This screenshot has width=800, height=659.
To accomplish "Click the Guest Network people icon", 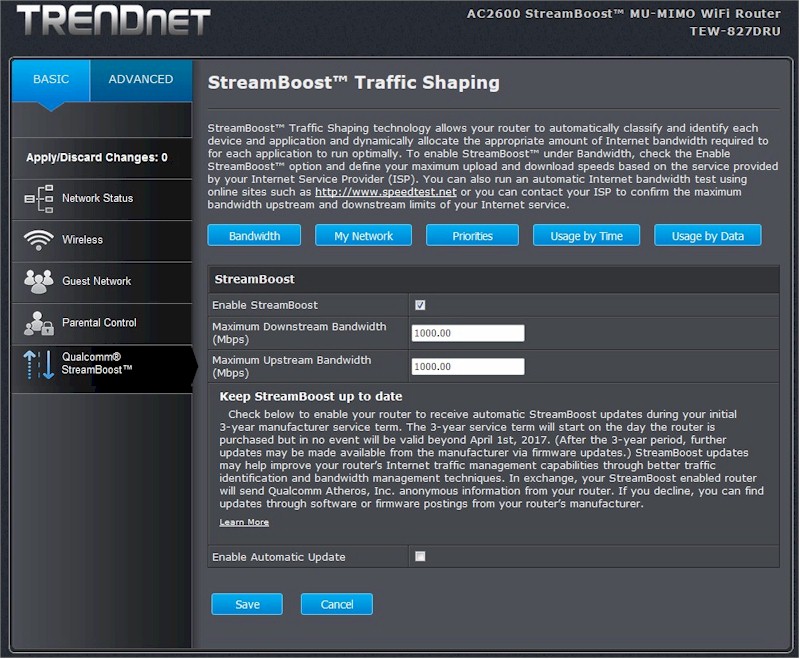I will point(39,282).
